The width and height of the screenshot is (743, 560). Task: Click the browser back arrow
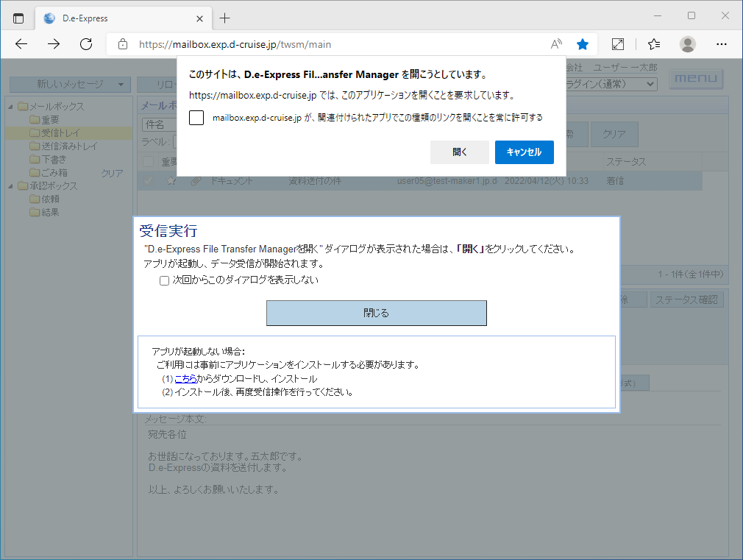pos(21,44)
